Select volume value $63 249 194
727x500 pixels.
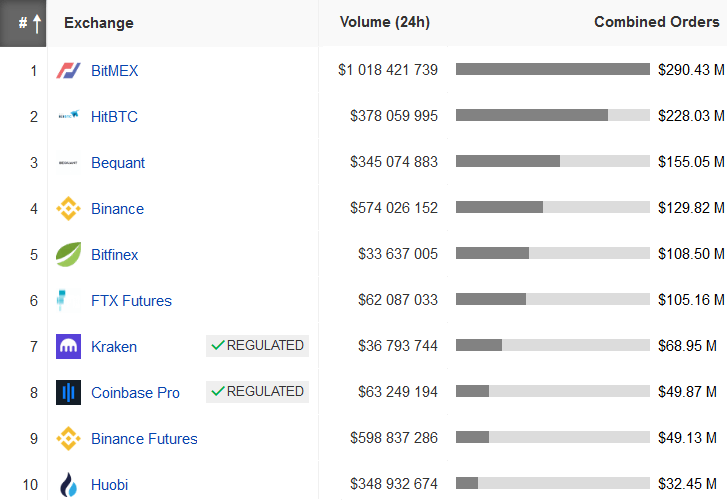pos(398,391)
